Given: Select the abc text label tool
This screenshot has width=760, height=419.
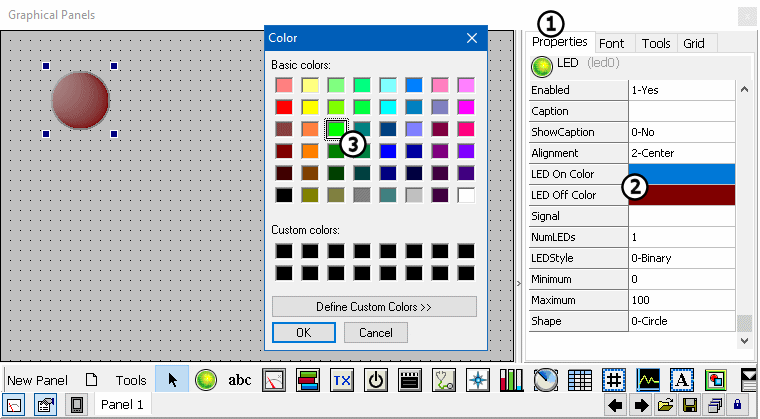Looking at the screenshot, I should click(240, 380).
